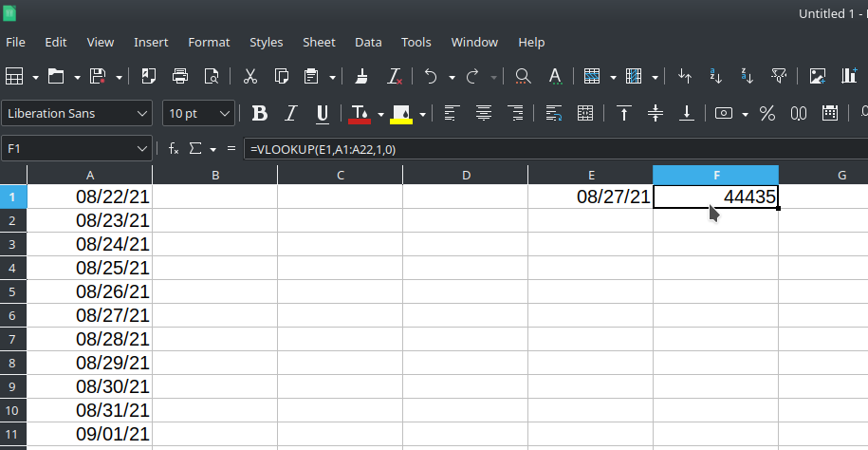
Task: Open the File menu
Action: point(15,42)
